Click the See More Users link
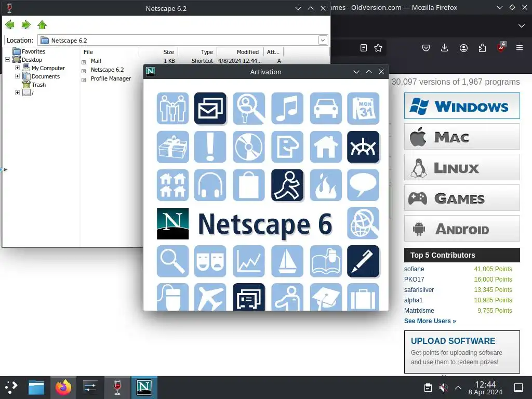This screenshot has width=532, height=399. (430, 321)
